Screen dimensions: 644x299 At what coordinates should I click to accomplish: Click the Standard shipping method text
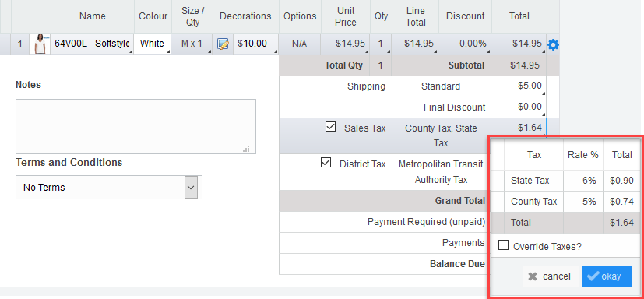(x=441, y=86)
